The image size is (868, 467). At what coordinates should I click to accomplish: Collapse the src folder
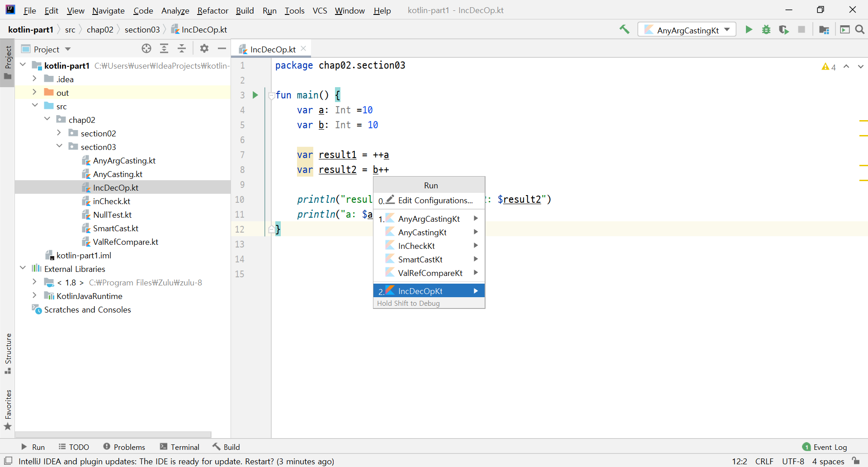click(35, 106)
